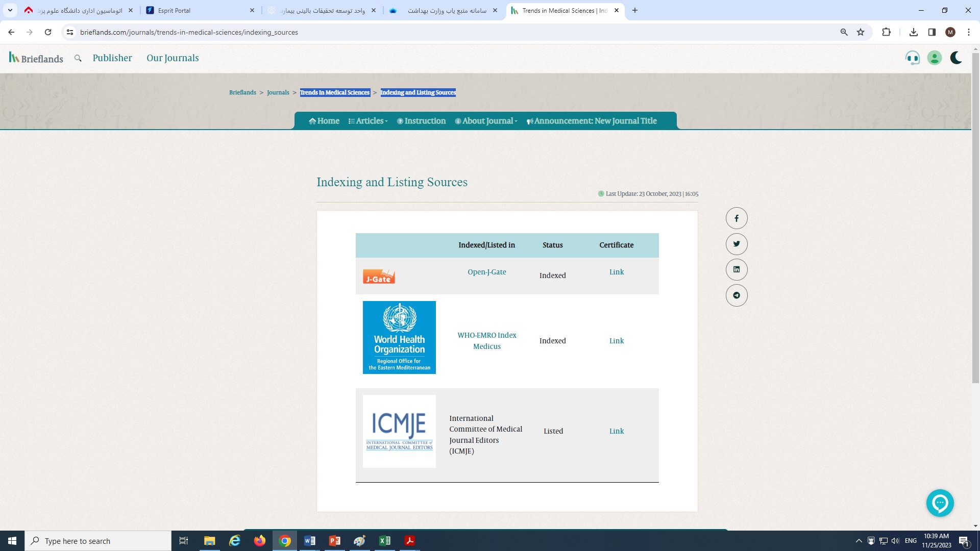Expand the About Journal dropdown
The height and width of the screenshot is (551, 980).
point(486,121)
